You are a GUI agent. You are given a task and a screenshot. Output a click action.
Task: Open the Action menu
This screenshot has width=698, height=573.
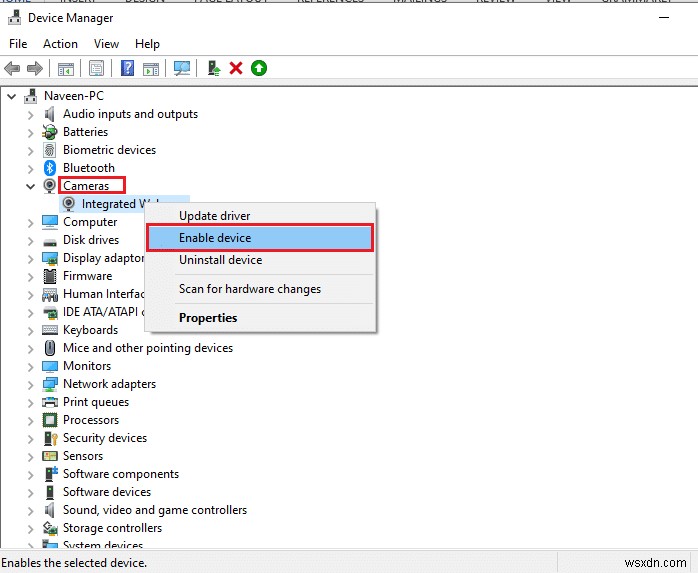(60, 44)
